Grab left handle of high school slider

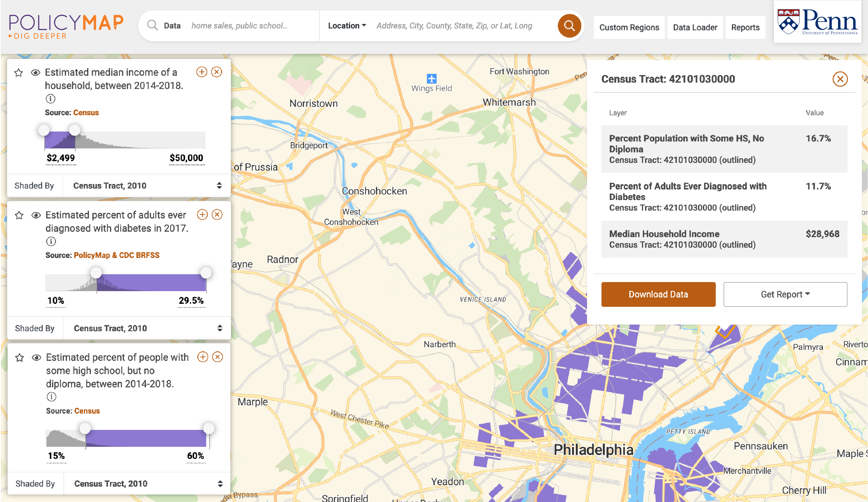click(x=85, y=429)
